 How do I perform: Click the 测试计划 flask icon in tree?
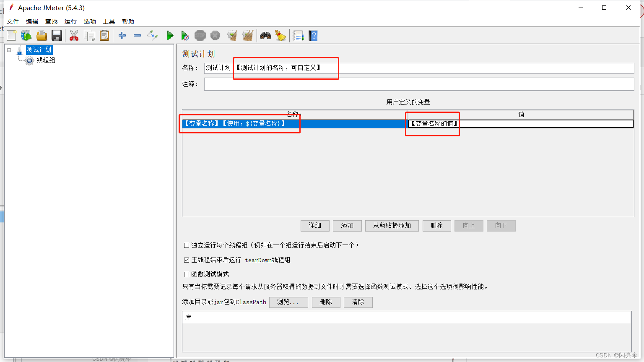[19, 50]
